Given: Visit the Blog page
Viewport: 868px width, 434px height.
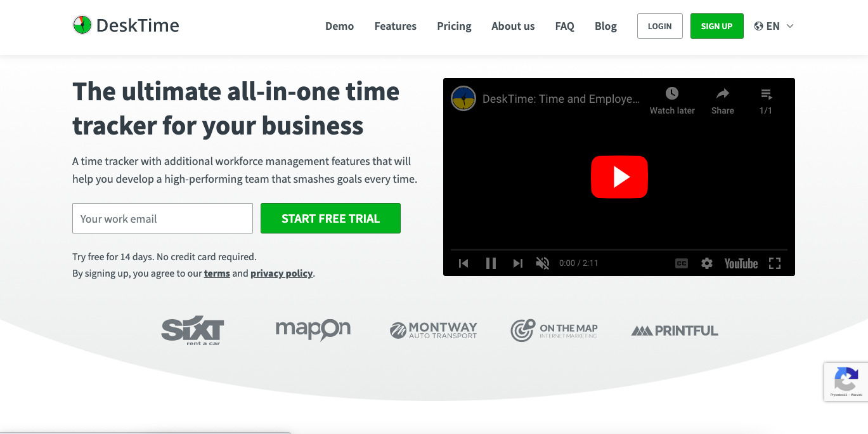Looking at the screenshot, I should coord(606,26).
